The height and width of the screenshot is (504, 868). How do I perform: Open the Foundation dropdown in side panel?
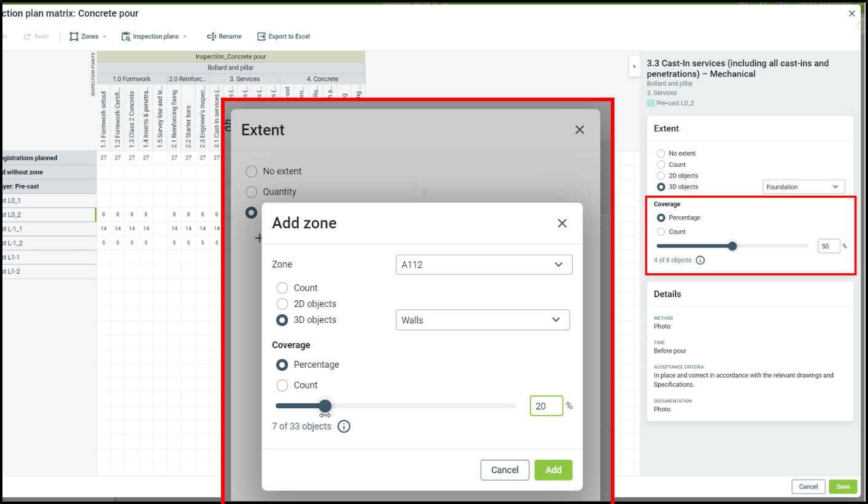pyautogui.click(x=804, y=187)
